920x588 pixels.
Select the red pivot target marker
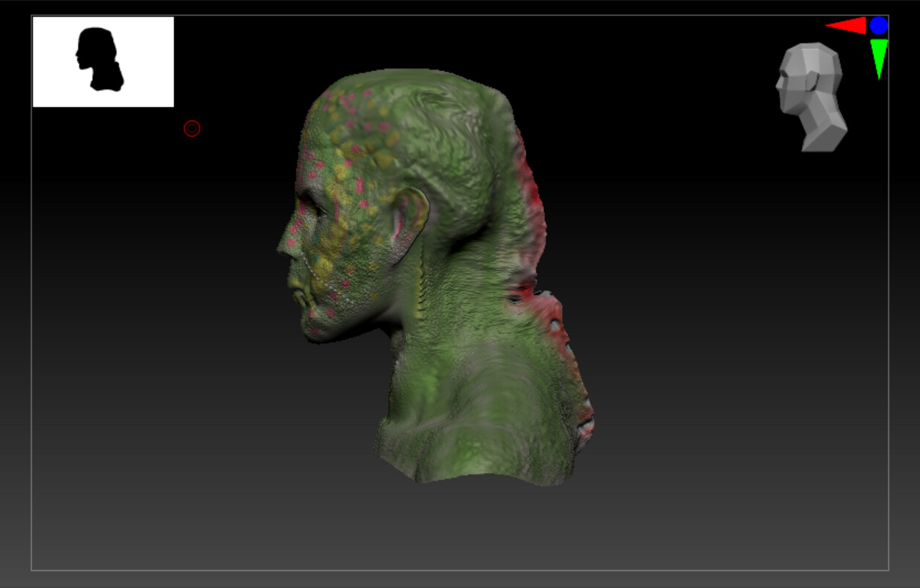click(191, 128)
